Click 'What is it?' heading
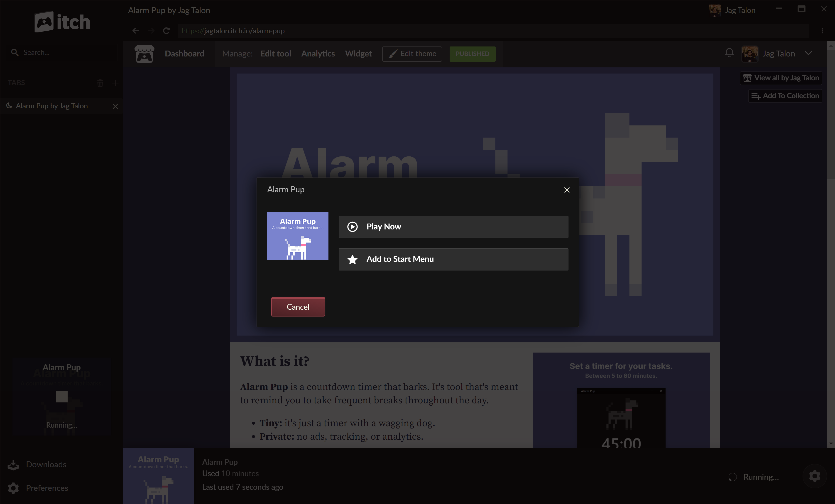 click(274, 361)
